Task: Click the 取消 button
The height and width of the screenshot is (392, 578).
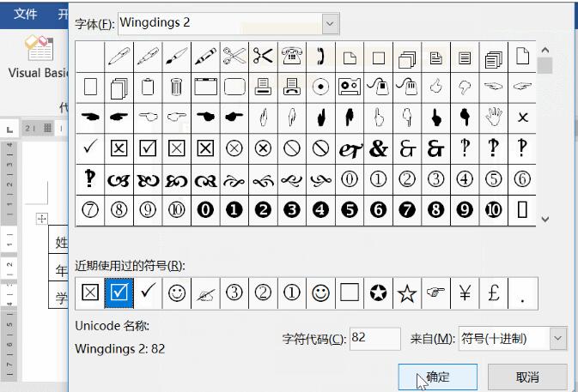Action: point(527,377)
